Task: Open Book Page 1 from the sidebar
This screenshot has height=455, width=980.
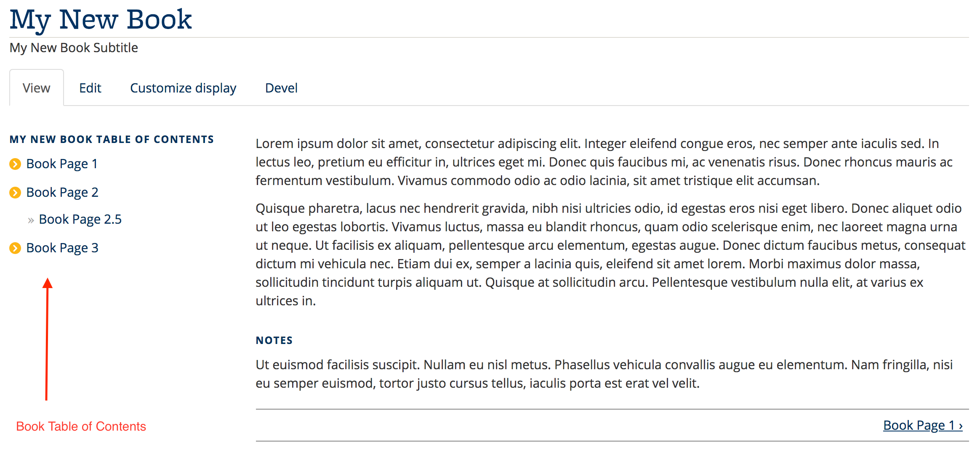Action: point(62,164)
